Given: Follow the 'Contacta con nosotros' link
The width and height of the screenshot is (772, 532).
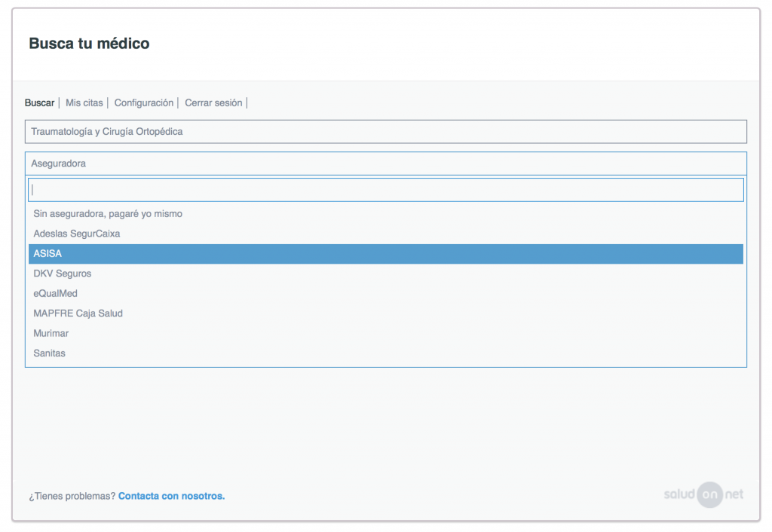Looking at the screenshot, I should [171, 496].
